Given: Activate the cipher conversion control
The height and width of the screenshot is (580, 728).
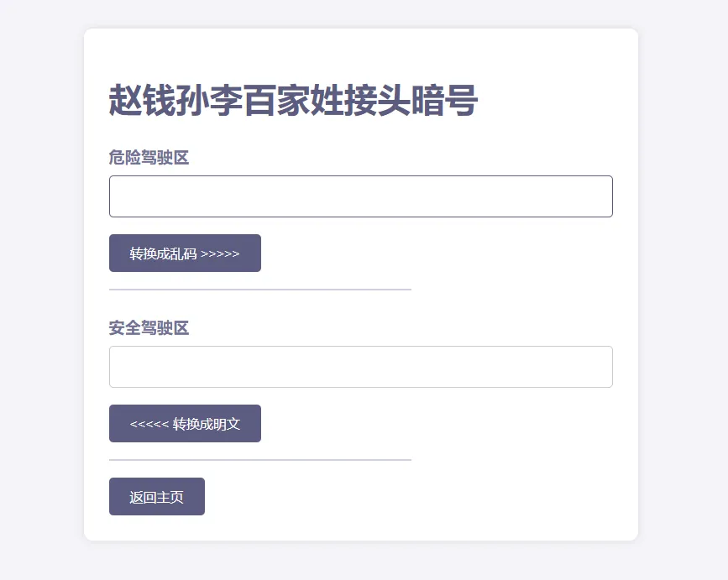Looking at the screenshot, I should coord(185,253).
